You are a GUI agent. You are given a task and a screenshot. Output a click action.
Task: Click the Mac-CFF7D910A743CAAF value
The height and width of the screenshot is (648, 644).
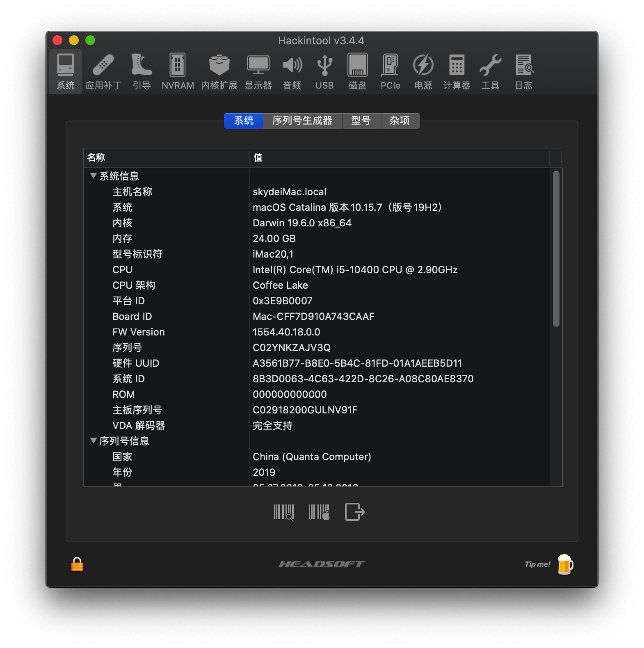click(x=313, y=316)
